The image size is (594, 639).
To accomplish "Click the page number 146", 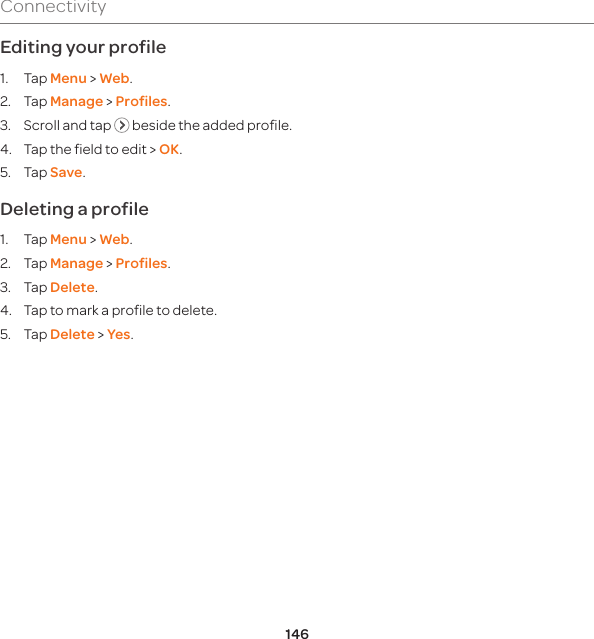I will point(297,633).
